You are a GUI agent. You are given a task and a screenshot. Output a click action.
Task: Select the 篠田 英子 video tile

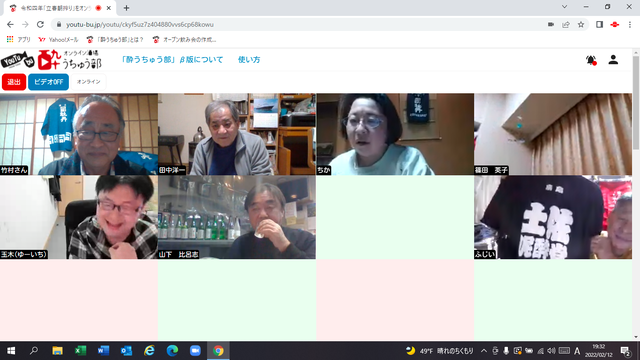pos(553,134)
